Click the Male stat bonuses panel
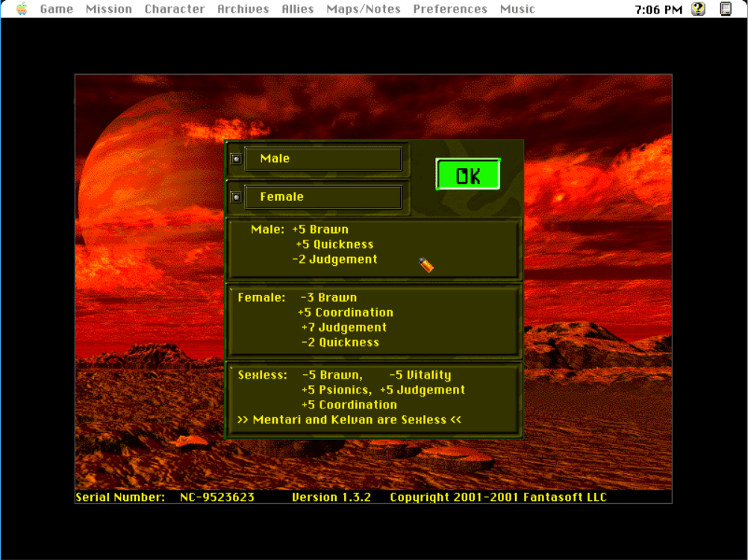This screenshot has height=560, width=748. pyautogui.click(x=373, y=249)
